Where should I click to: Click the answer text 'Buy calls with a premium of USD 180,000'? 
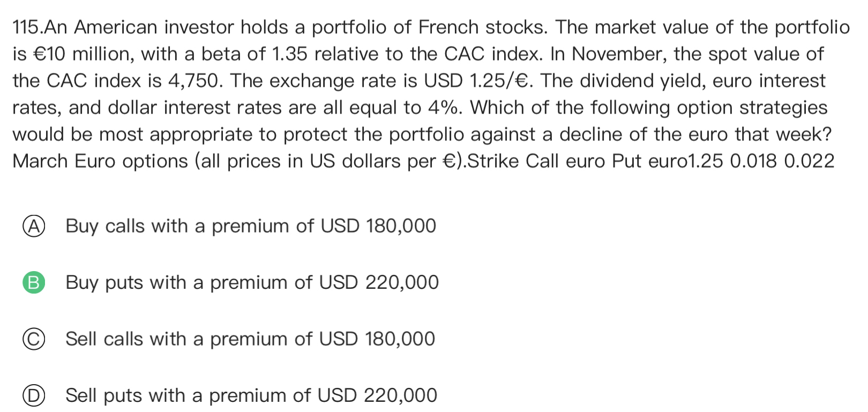(251, 227)
